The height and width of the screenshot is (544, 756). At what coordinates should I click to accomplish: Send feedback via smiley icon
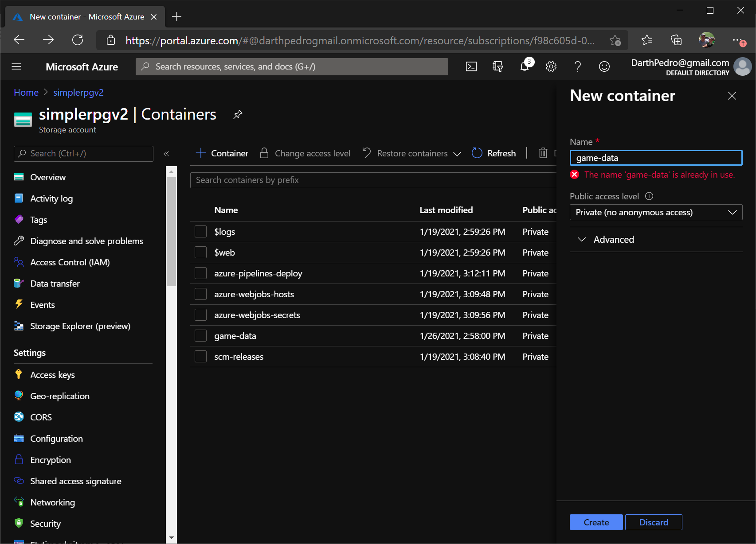click(604, 66)
